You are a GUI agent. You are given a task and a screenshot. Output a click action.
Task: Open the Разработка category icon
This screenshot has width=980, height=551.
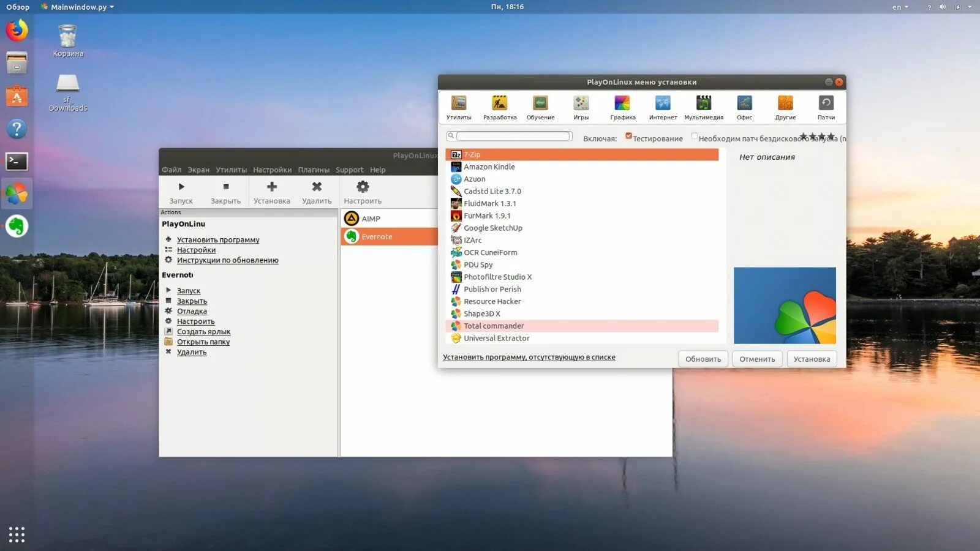pos(500,103)
